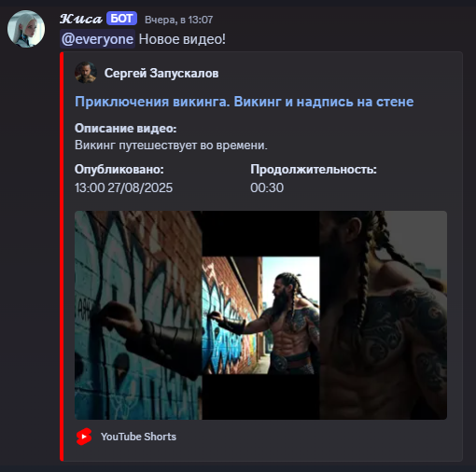Click the БОТ badge
476x472 pixels.
(121, 19)
